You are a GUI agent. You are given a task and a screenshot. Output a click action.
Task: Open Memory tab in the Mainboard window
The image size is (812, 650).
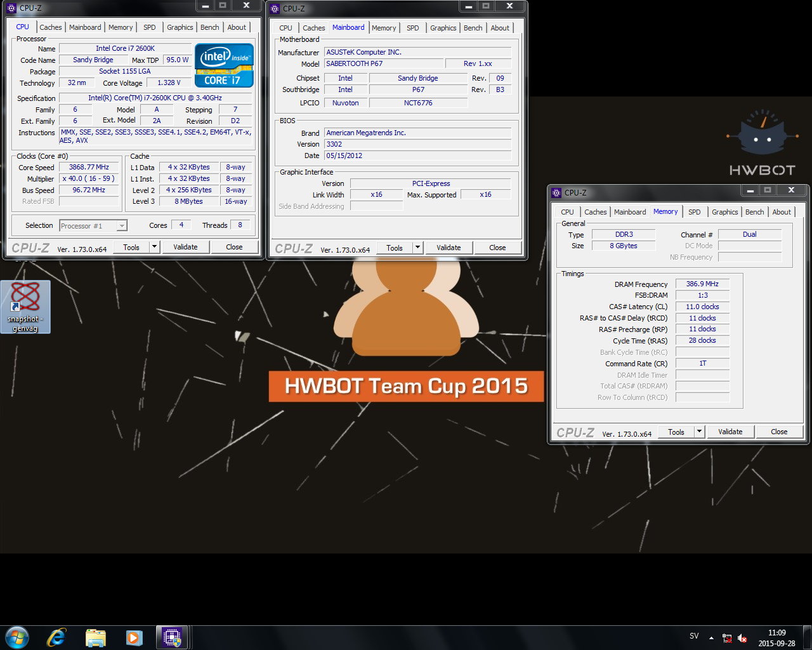(x=384, y=28)
